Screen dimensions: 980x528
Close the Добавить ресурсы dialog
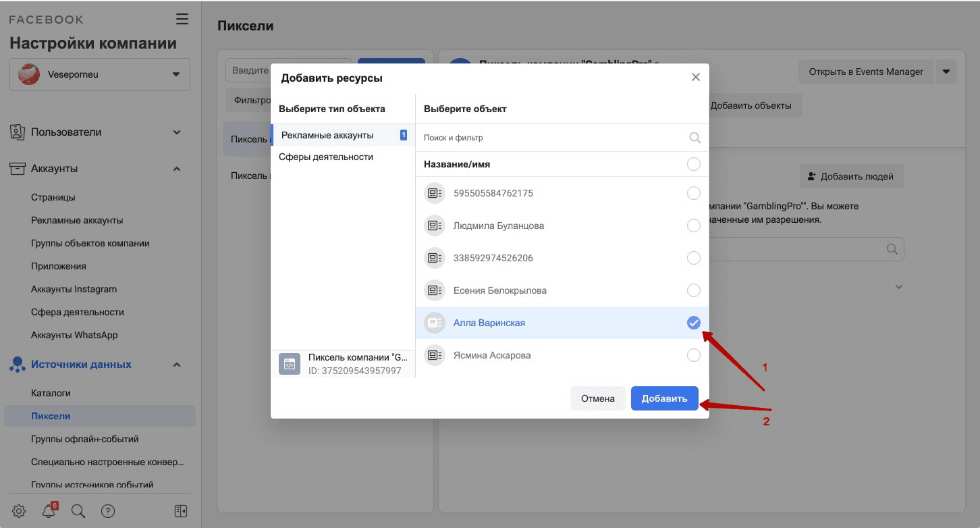(696, 77)
